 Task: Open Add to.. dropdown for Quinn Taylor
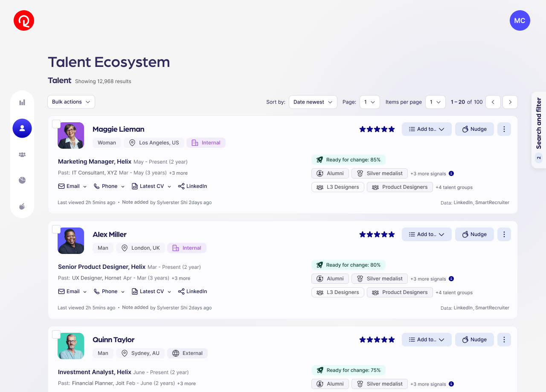pyautogui.click(x=427, y=340)
